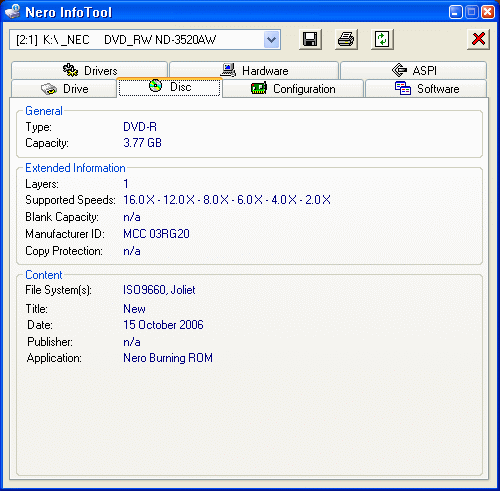The height and width of the screenshot is (491, 500).
Task: Click the Content group heading
Action: (x=44, y=275)
